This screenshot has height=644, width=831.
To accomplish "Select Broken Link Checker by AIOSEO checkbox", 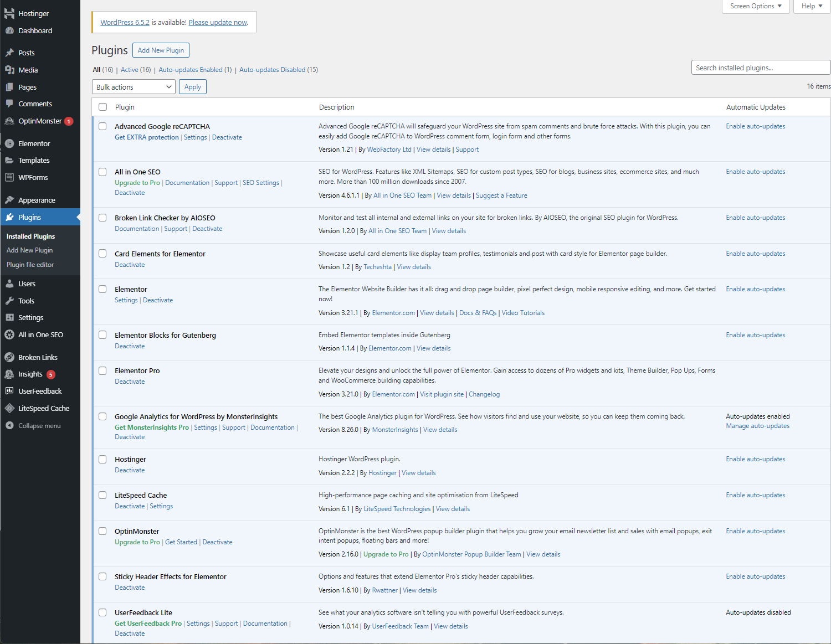I will tap(102, 218).
